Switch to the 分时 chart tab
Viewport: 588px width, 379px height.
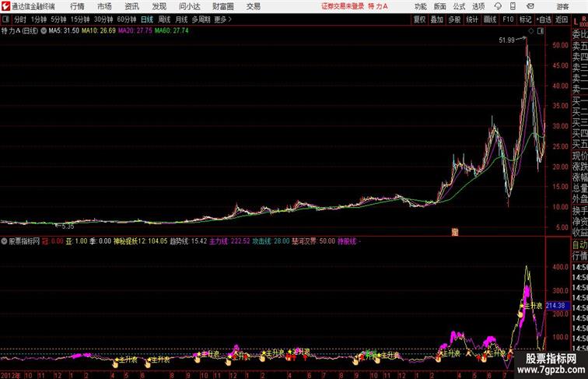coord(20,19)
